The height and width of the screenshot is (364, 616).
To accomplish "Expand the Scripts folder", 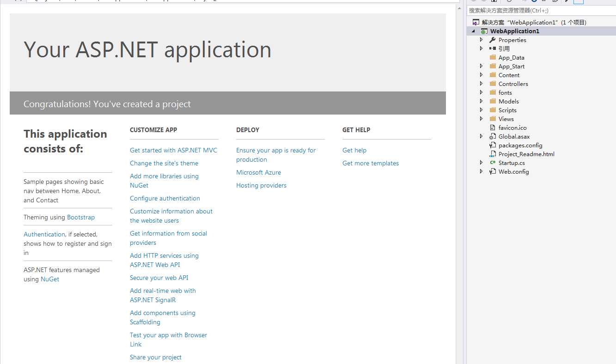I will [x=482, y=110].
